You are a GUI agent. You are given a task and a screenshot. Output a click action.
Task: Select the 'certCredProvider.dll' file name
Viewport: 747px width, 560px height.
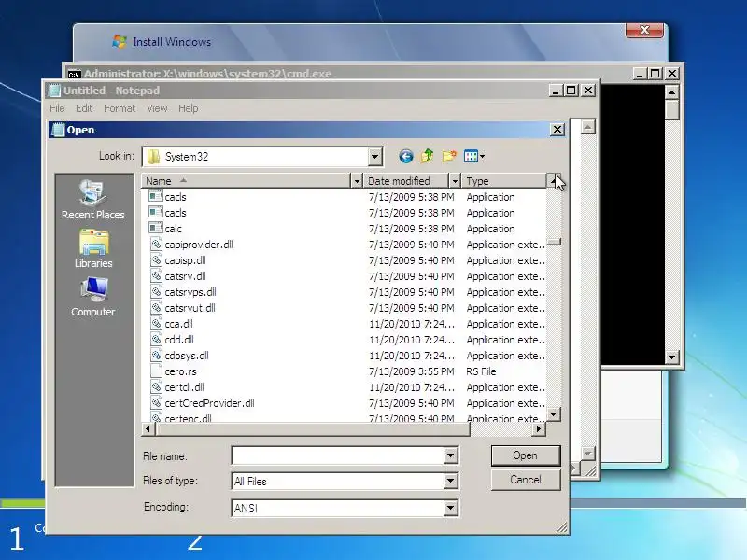coord(209,403)
